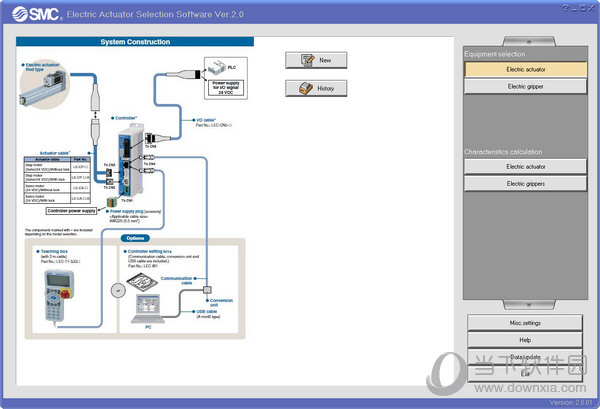Click the top handle of the gray side panel

pos(529,41)
